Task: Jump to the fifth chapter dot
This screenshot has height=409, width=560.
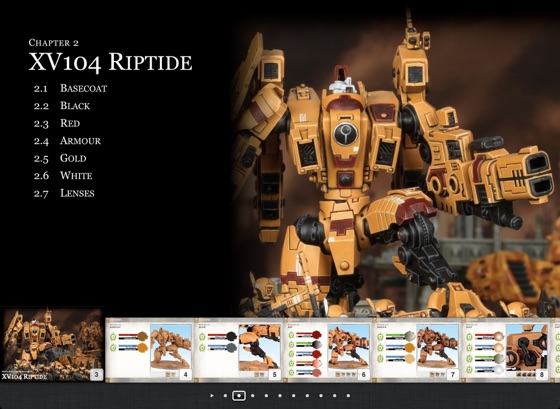Action: pyautogui.click(x=280, y=395)
